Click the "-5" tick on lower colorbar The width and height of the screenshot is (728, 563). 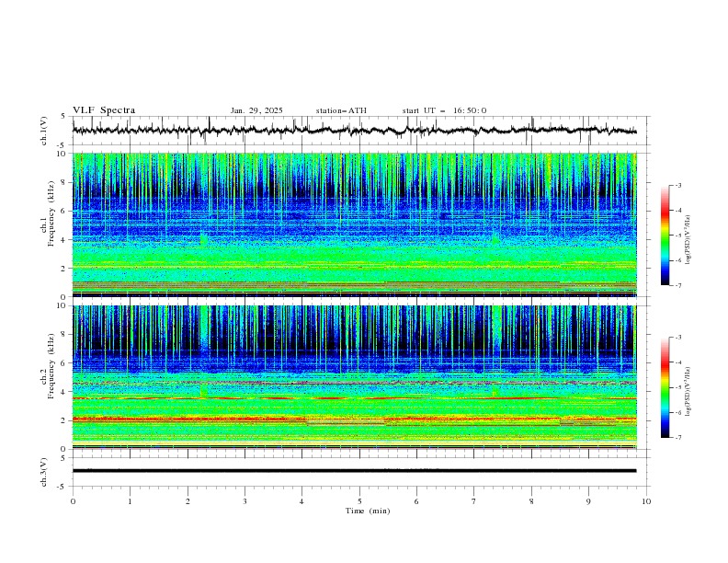678,387
